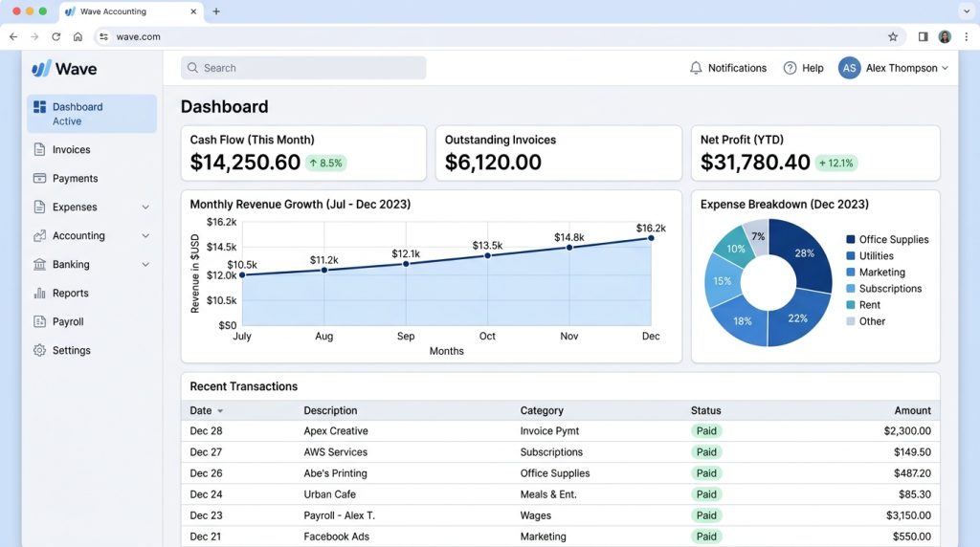Open Reports bar chart icon
The height and width of the screenshot is (547, 980).
coord(39,293)
